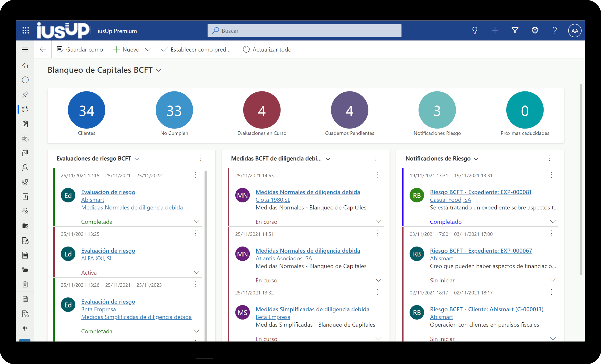Screen dimensions: 601x364
Task: Open the clipboard check sidebar icon
Action: coord(25,284)
